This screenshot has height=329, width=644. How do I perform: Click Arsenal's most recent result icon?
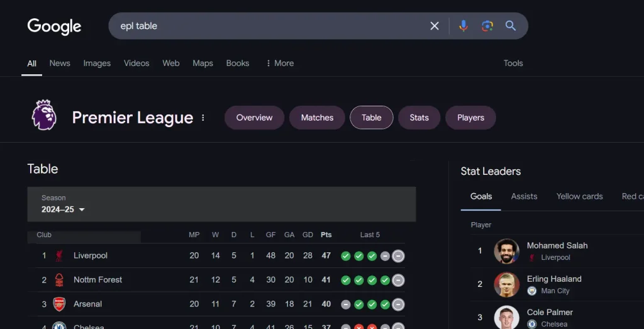click(x=398, y=304)
